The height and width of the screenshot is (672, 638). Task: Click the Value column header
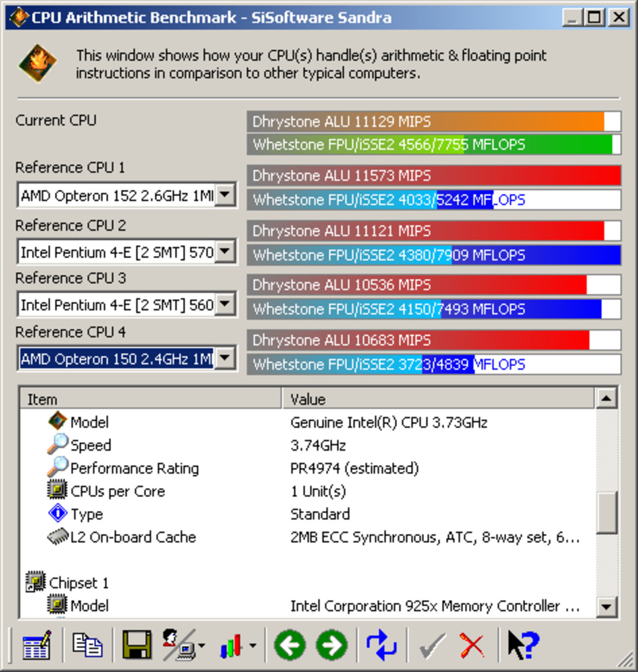tap(439, 399)
